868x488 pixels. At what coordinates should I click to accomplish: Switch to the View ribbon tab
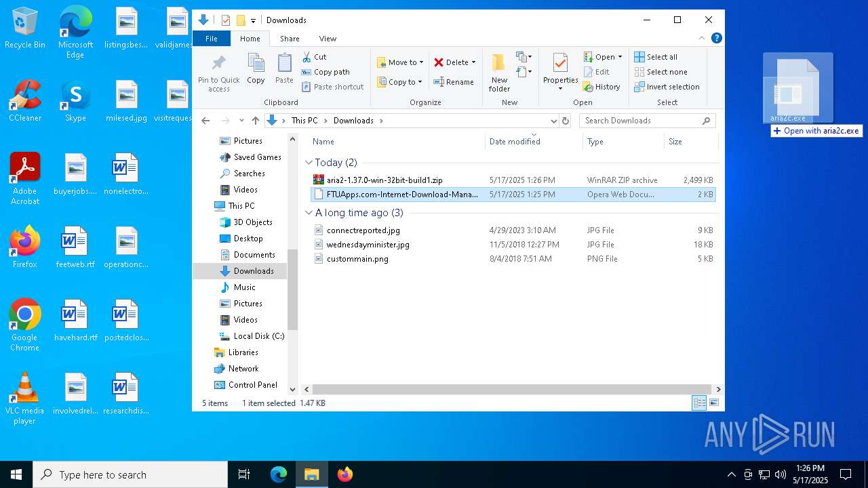(328, 39)
